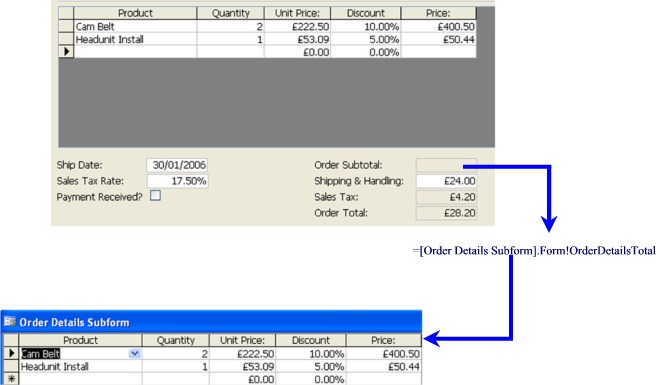Click the Sales Tax value £4.20
The image size is (656, 385).
click(x=446, y=197)
